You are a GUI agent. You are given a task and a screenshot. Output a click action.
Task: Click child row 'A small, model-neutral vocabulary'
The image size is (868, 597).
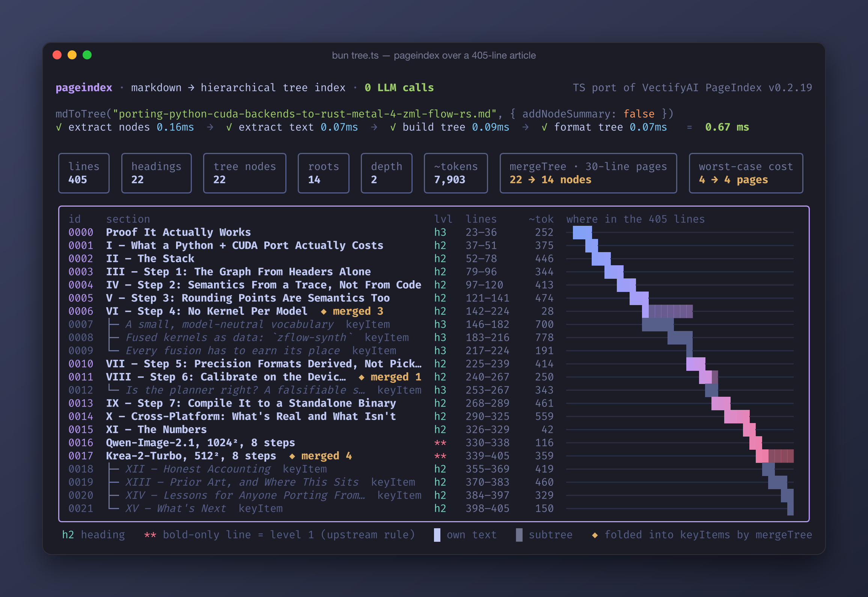click(x=431, y=324)
